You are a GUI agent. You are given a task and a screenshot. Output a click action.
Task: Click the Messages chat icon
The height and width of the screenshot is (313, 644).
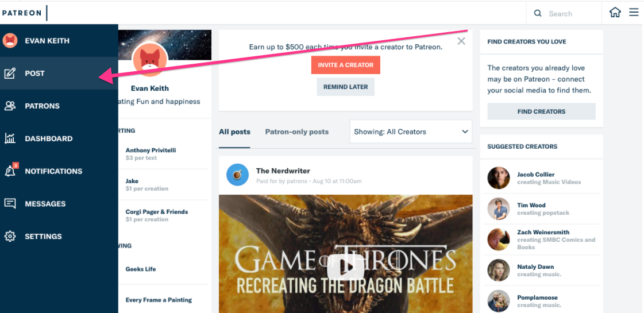[x=10, y=204]
